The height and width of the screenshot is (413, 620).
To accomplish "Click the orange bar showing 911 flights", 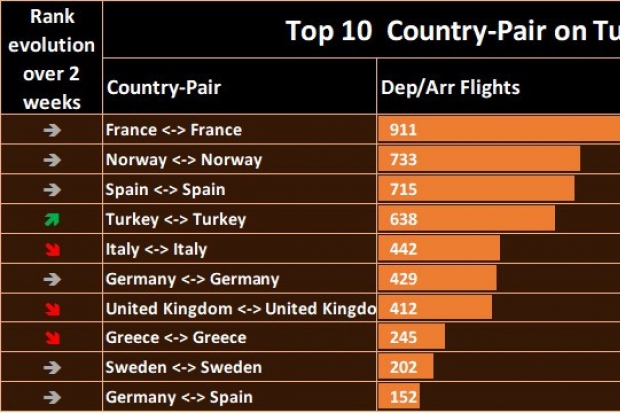I will click(x=498, y=130).
